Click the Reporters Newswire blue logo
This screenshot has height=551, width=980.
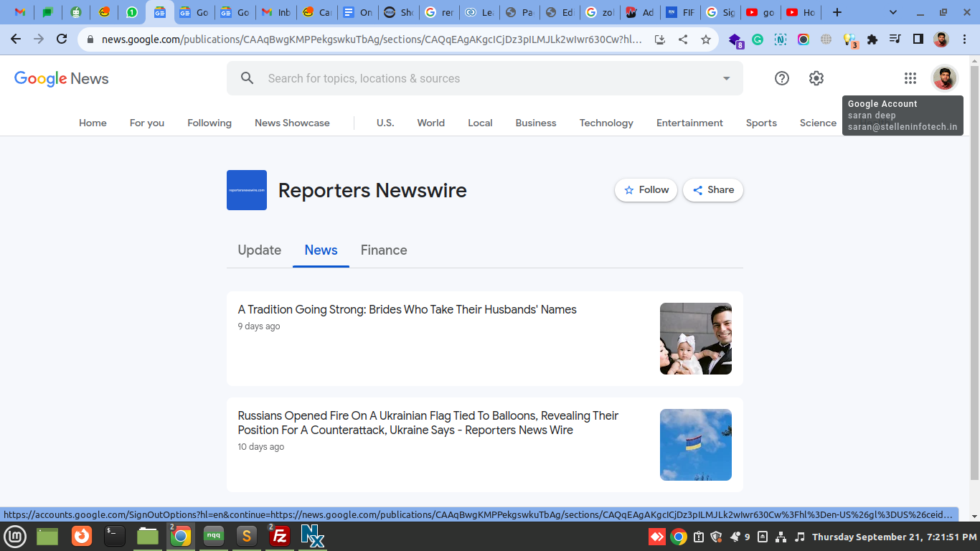tap(247, 190)
